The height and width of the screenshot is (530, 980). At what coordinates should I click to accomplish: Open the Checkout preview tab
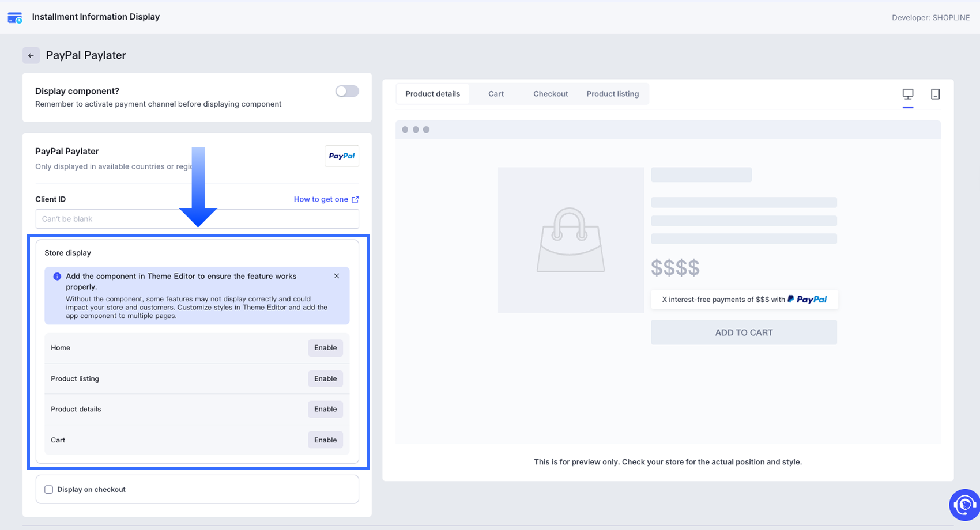(x=551, y=94)
